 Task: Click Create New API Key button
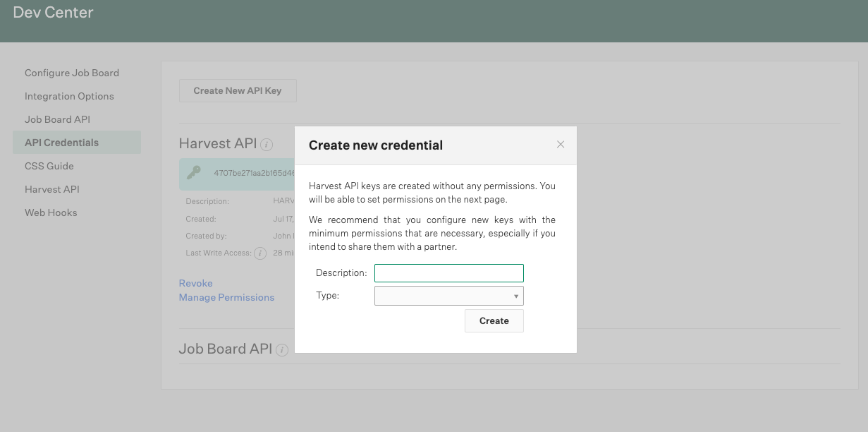[x=238, y=90]
